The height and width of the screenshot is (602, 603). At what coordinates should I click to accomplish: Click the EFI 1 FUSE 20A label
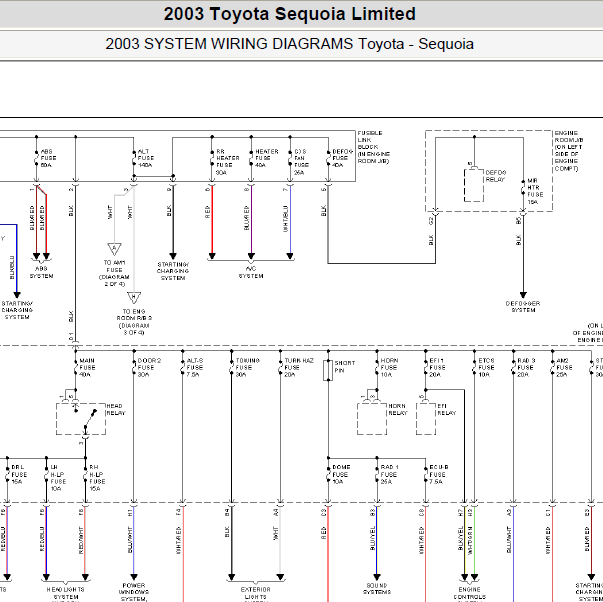(x=437, y=367)
